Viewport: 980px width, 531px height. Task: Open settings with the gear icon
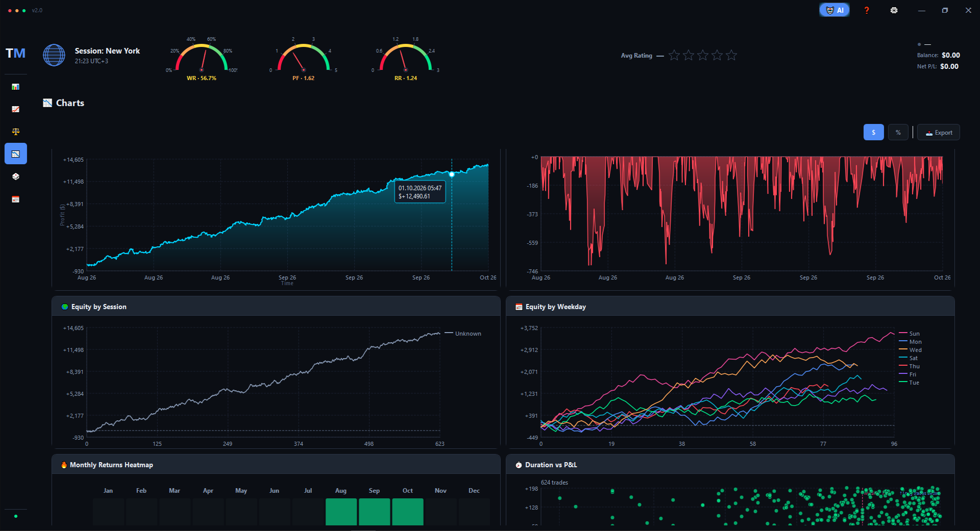click(x=894, y=10)
